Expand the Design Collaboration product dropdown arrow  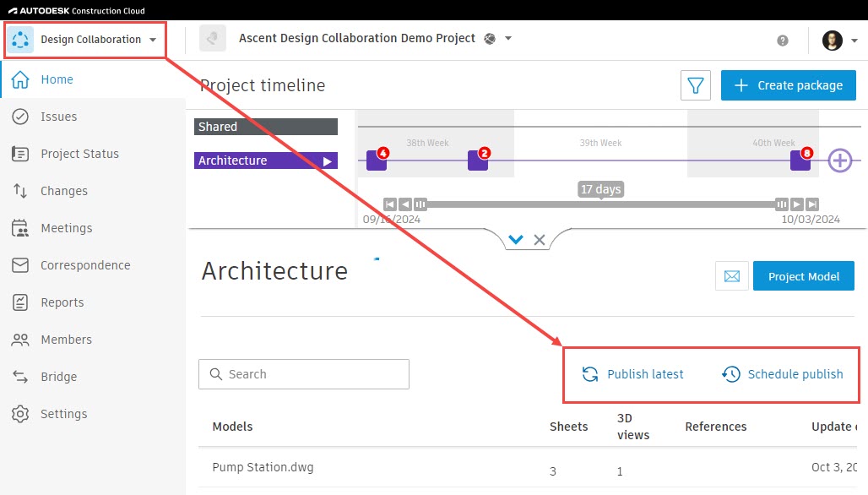point(153,40)
